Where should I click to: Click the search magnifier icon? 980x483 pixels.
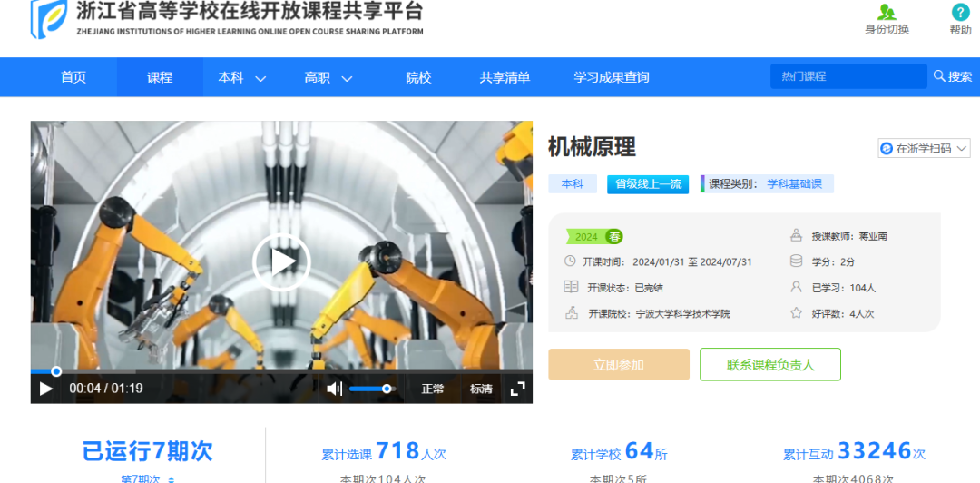939,76
